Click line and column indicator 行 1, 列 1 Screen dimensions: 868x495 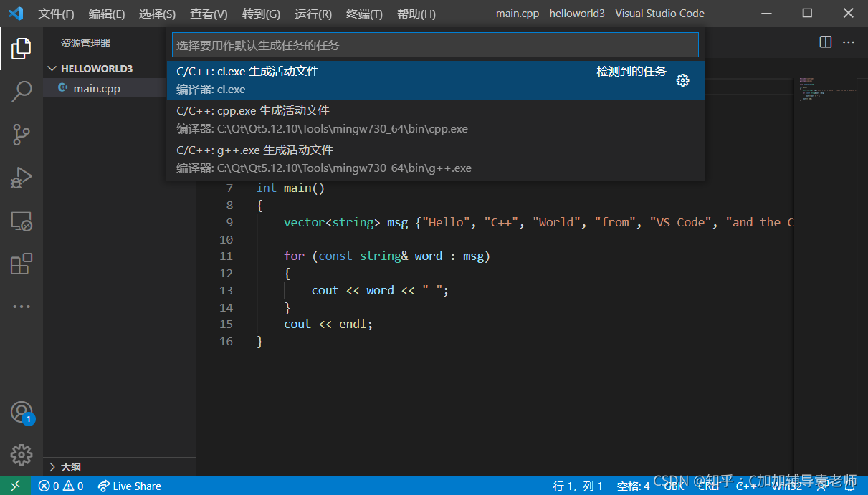click(x=578, y=486)
